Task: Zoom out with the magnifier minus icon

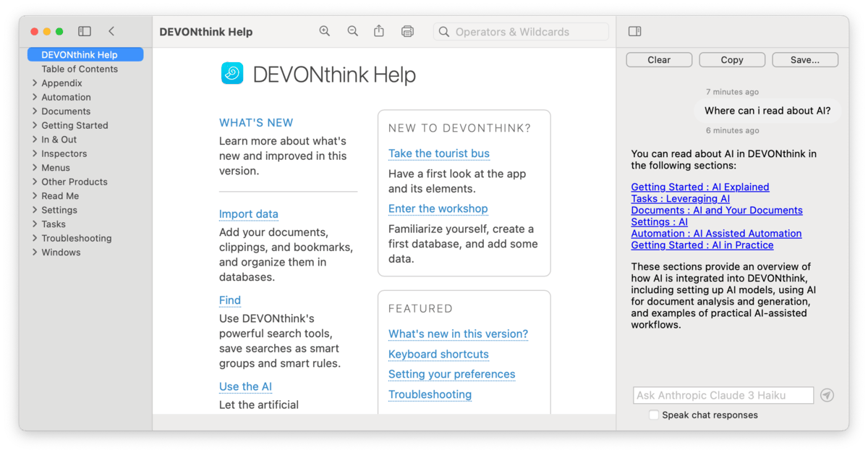Action: pos(352,31)
